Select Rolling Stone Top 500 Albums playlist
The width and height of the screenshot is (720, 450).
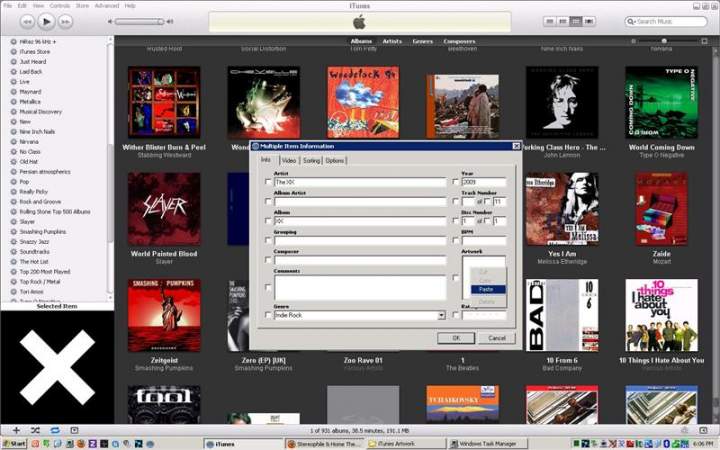click(55, 212)
